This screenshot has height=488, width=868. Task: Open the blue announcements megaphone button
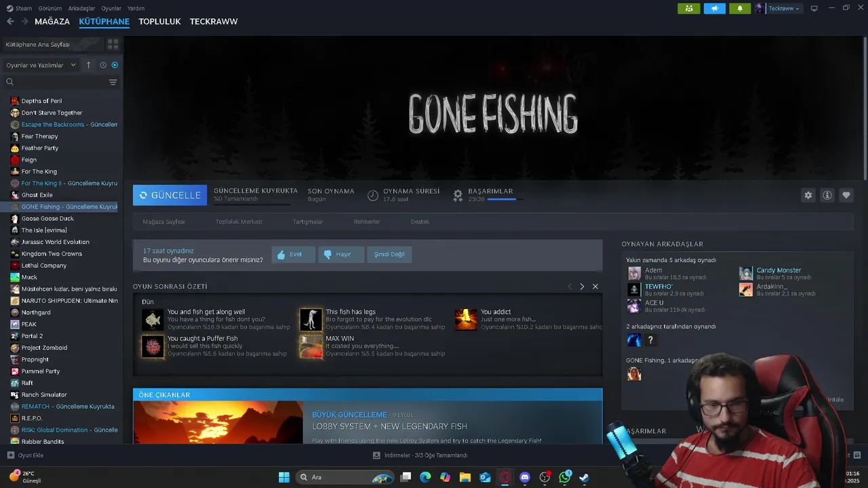pos(714,8)
